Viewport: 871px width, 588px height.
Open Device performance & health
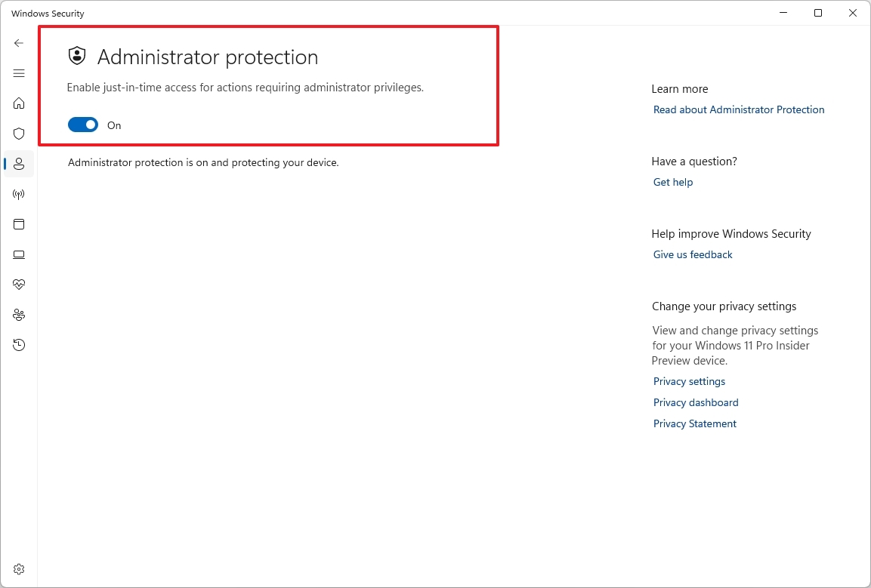click(x=18, y=285)
